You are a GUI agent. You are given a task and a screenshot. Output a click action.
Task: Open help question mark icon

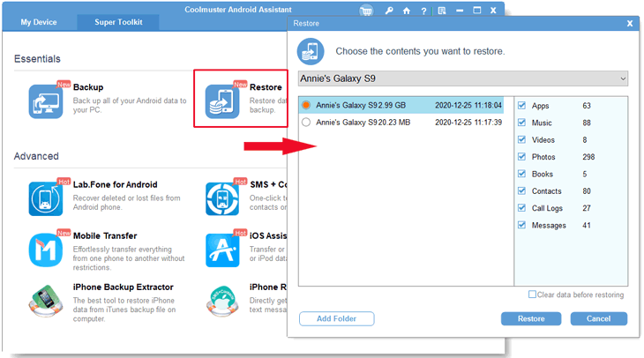424,11
